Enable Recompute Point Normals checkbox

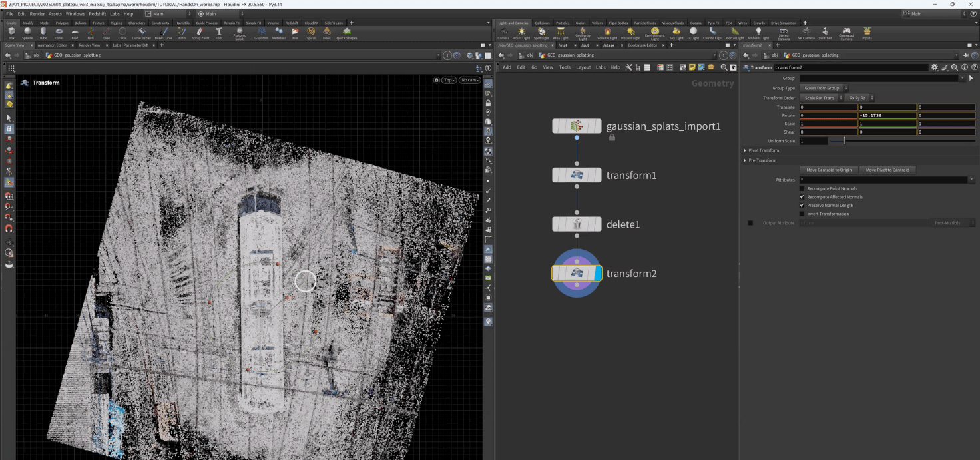(802, 188)
